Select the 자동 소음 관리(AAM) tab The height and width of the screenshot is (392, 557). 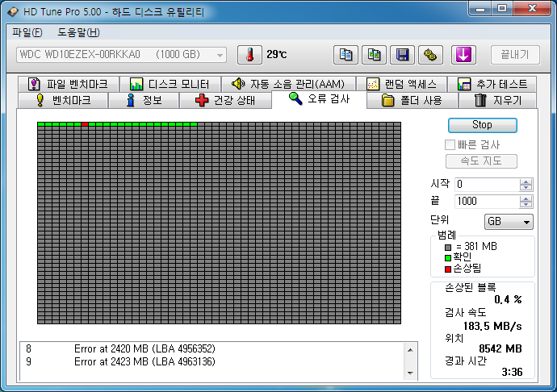(x=287, y=84)
